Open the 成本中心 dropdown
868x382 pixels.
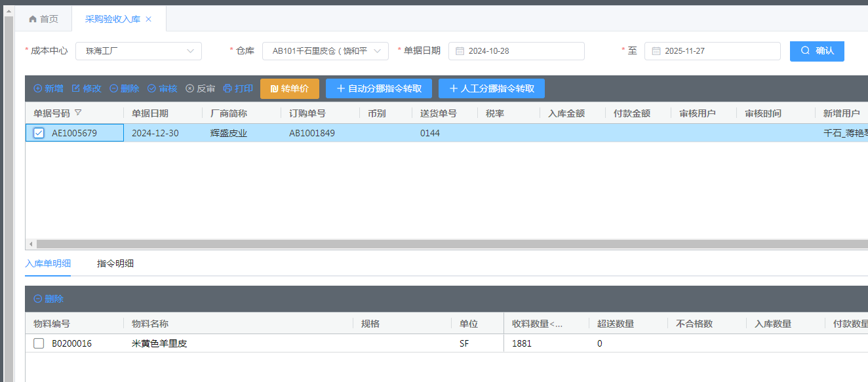tap(138, 51)
